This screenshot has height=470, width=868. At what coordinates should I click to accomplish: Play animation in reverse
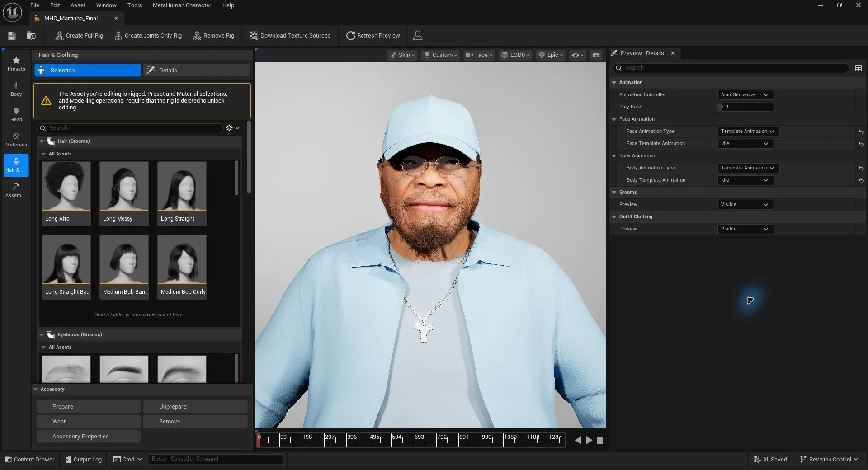pyautogui.click(x=578, y=440)
